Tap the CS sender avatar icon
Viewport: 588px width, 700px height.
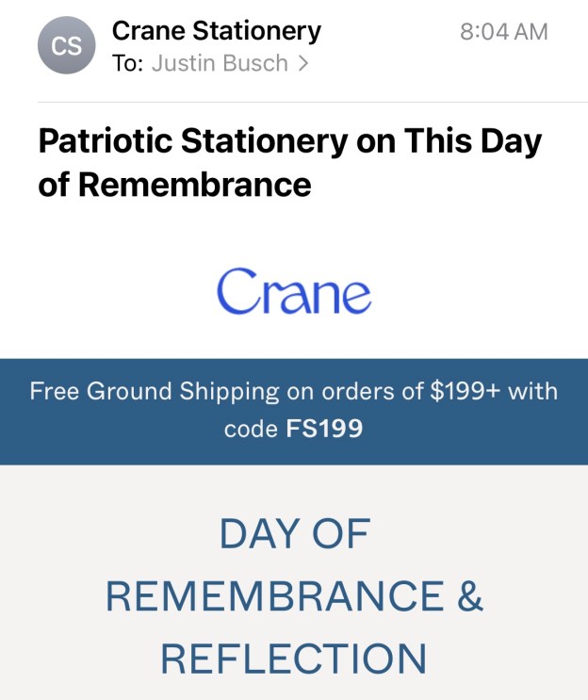66,45
